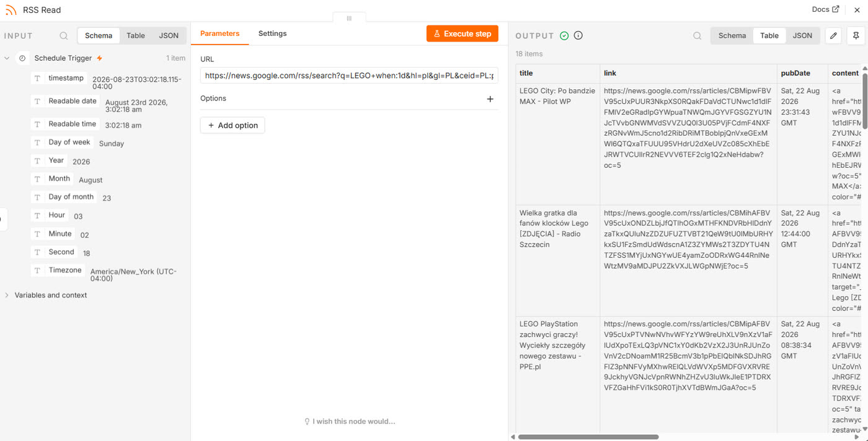Pin output data with pin icon

pyautogui.click(x=856, y=36)
